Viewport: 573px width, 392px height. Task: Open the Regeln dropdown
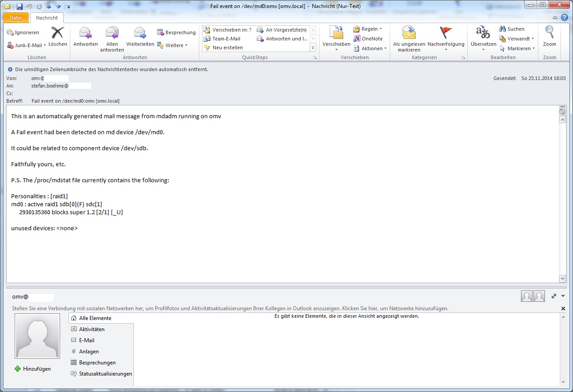pos(367,29)
